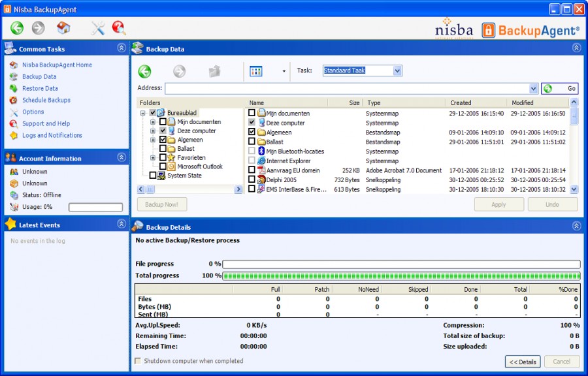Sort file list by Created column
This screenshot has width=588, height=376.
(x=477, y=102)
